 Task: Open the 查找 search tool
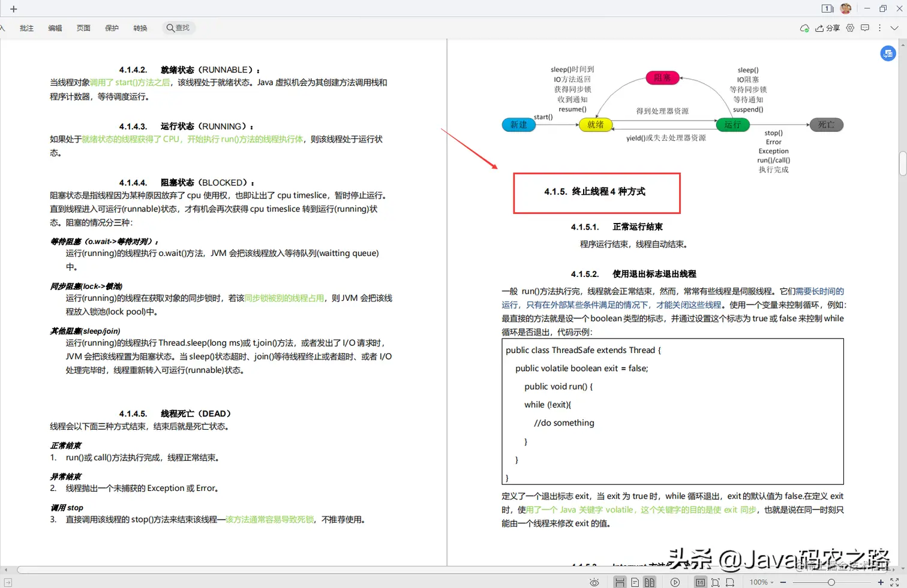pos(178,28)
